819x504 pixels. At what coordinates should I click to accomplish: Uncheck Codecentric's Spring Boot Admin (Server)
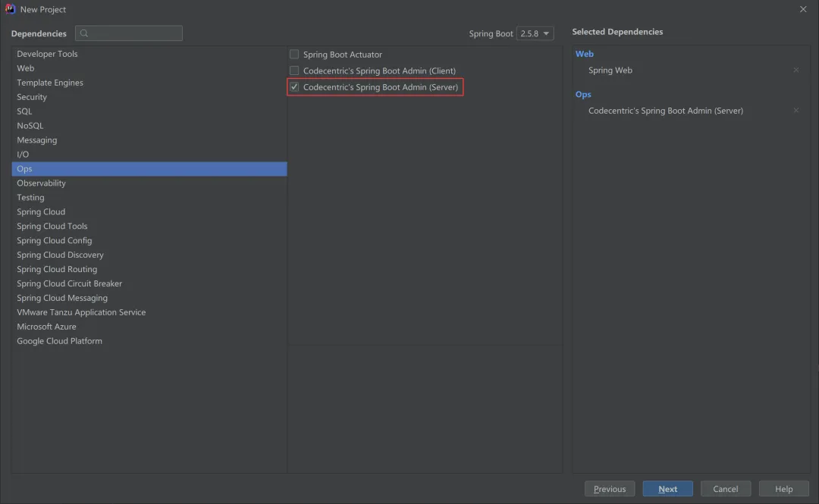coord(293,86)
